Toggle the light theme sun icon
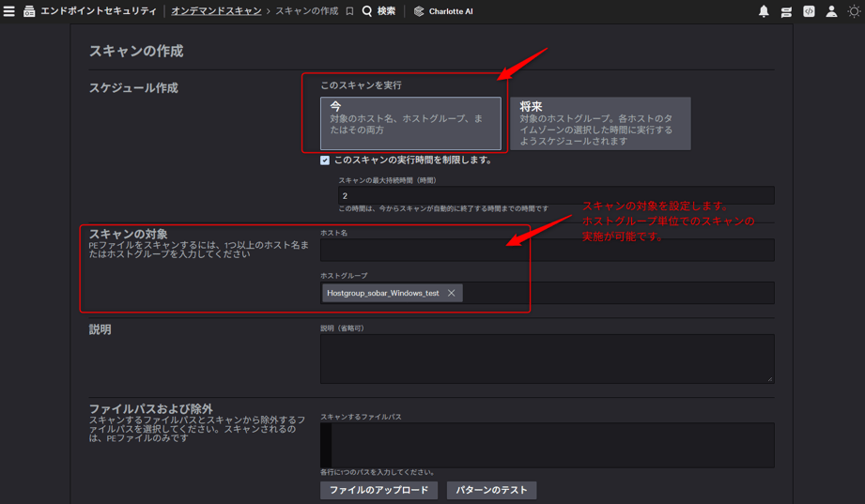Image resolution: width=865 pixels, height=504 pixels. [x=854, y=11]
